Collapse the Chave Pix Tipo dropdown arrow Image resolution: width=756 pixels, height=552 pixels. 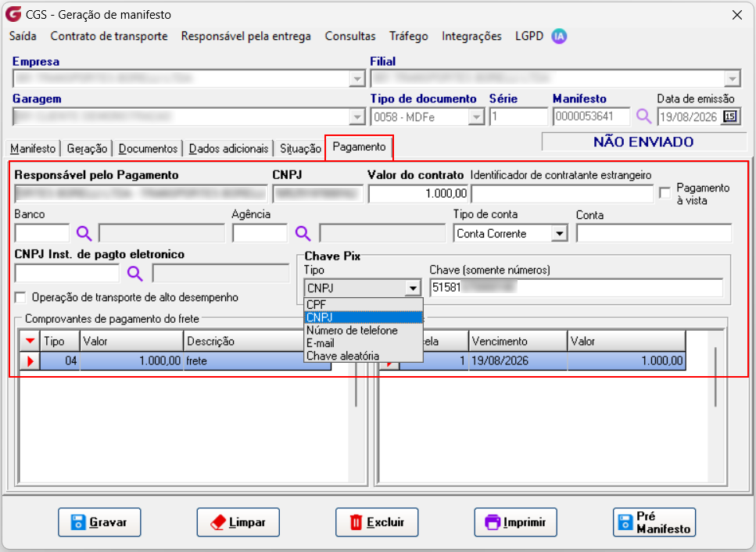point(413,289)
